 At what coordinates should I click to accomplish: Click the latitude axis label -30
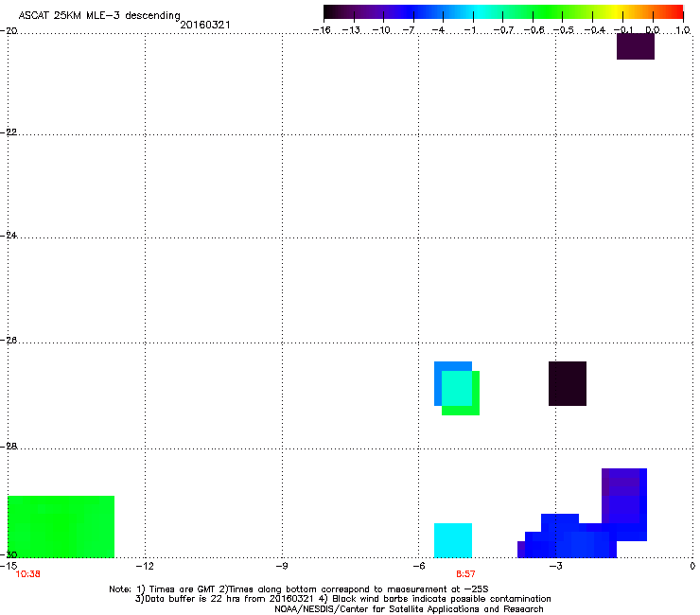click(x=9, y=555)
